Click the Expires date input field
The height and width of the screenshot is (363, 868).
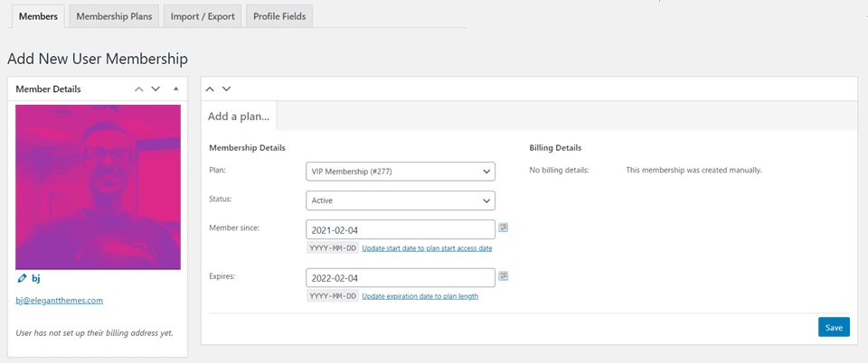(x=401, y=277)
